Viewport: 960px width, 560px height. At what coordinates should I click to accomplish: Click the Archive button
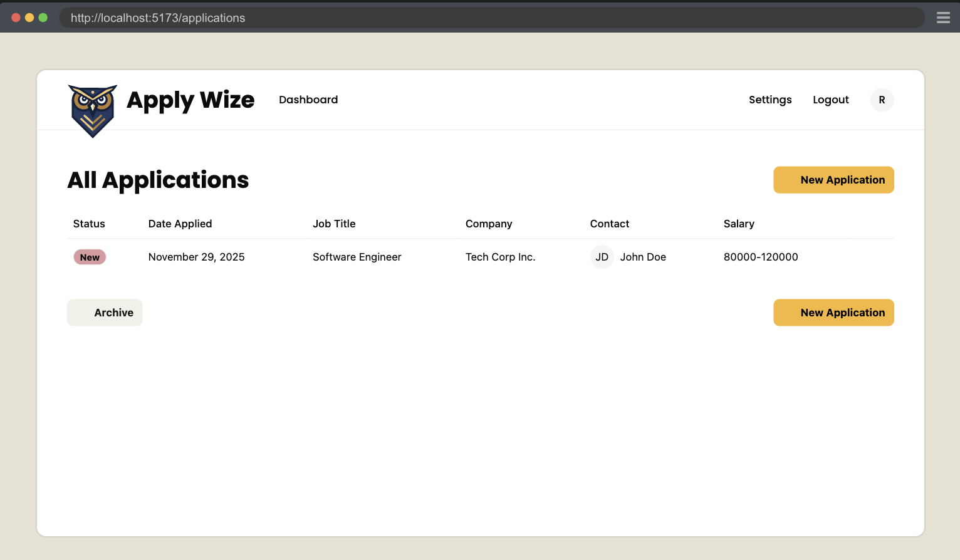[105, 312]
